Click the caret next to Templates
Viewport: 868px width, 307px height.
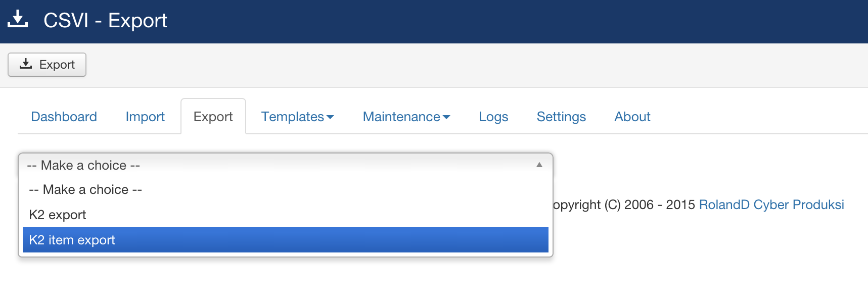pyautogui.click(x=331, y=117)
